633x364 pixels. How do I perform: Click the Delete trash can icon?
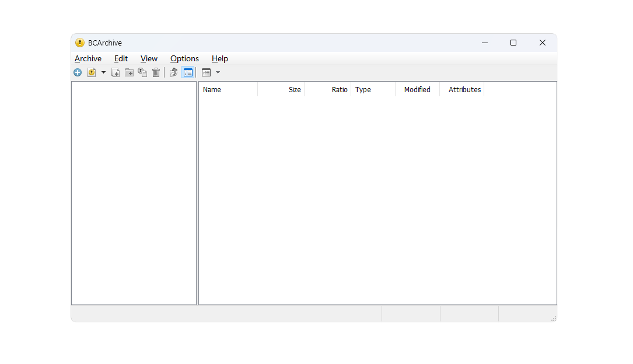156,72
